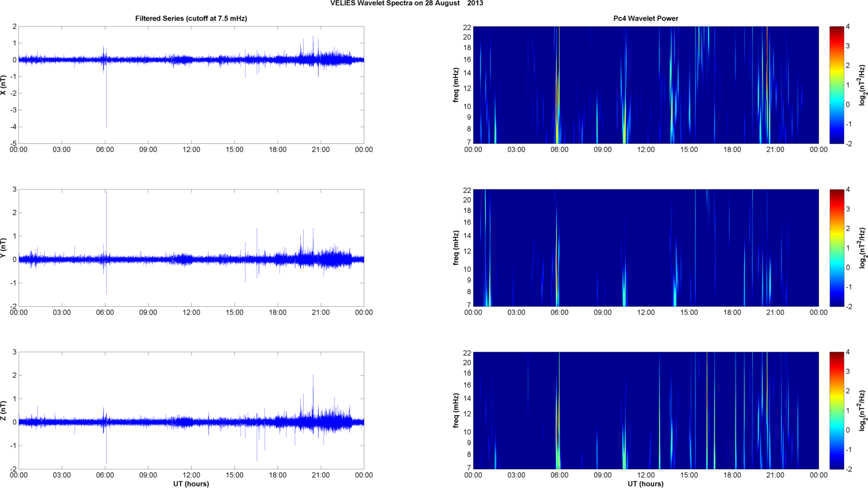The image size is (868, 488).
Task: Click freq (mHz) label of middle wavelet plot
Action: coord(455,248)
